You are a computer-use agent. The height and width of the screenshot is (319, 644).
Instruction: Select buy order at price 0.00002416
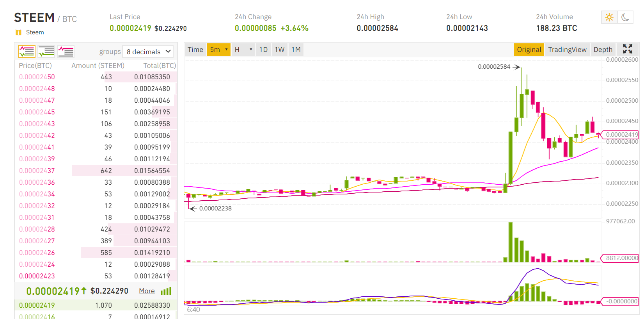[x=96, y=315]
